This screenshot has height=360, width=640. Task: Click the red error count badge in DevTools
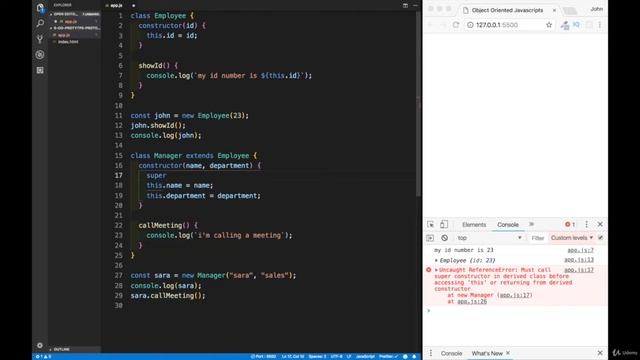[x=570, y=224]
